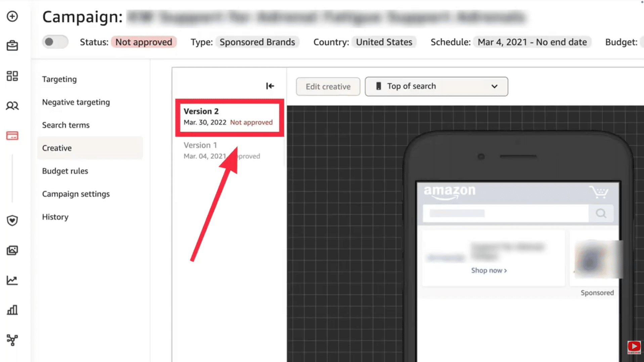Open the dashboard grid icon

point(12,76)
